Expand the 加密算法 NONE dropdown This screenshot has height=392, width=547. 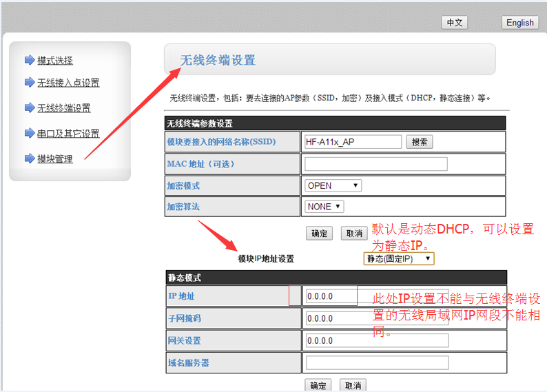pos(324,207)
